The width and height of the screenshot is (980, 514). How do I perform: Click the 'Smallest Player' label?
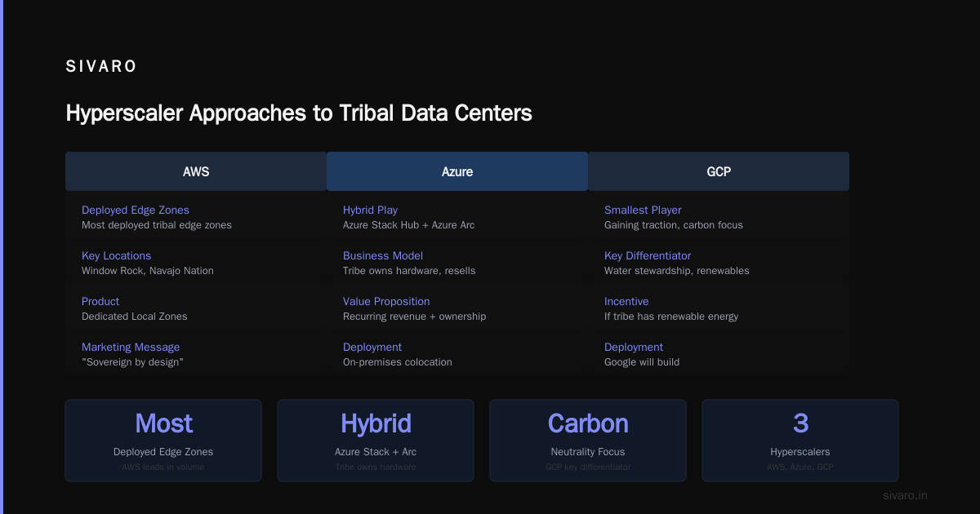tap(643, 210)
